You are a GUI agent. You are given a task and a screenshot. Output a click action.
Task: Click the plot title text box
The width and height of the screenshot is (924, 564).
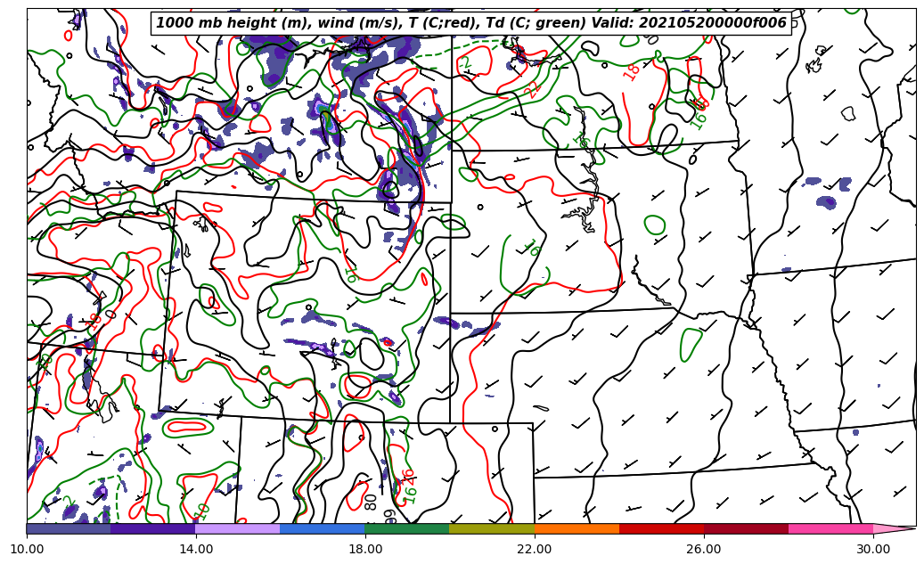click(471, 23)
